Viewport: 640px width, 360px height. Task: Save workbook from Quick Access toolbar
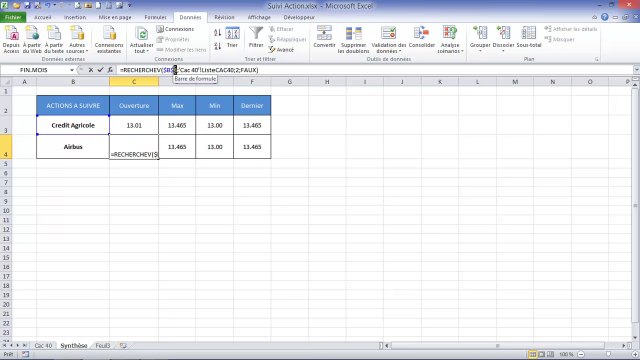point(27,5)
